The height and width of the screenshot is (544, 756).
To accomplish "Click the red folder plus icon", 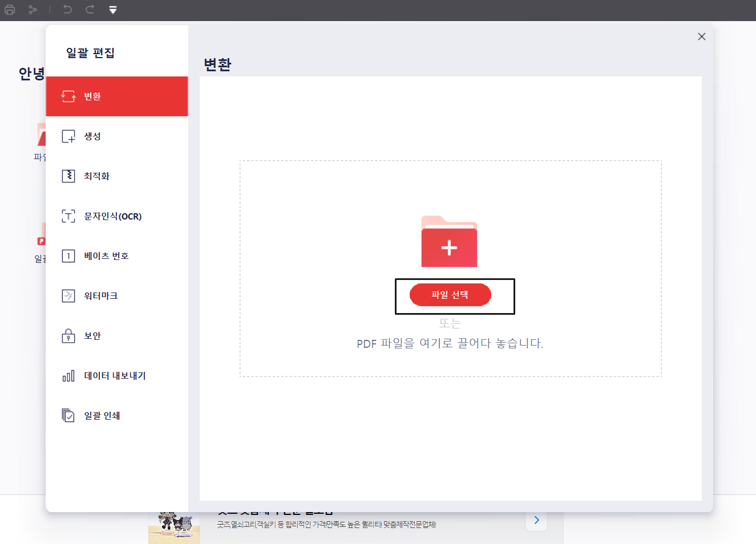I will 449,241.
